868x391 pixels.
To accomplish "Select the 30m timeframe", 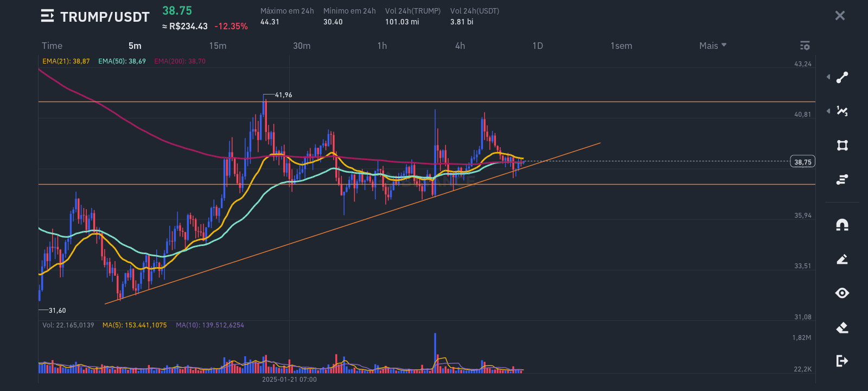I will click(x=302, y=46).
